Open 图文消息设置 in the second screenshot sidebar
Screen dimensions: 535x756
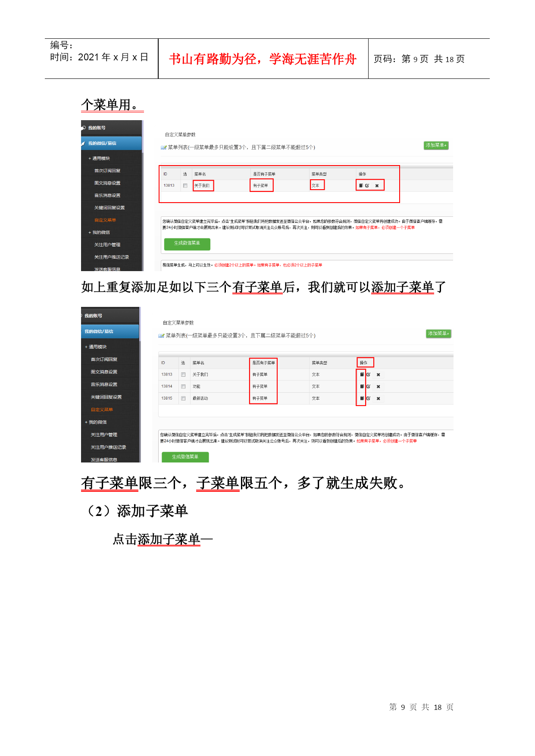tap(104, 372)
